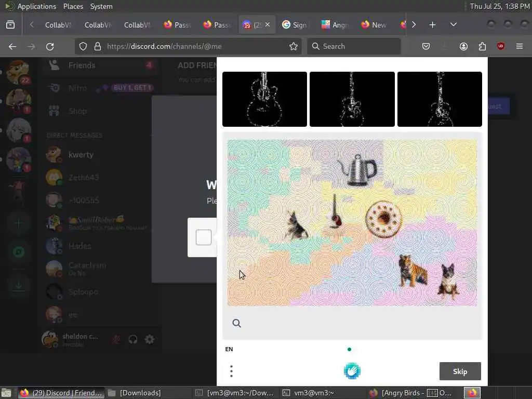Click the clock showing Thu Jul 25

[x=499, y=6]
